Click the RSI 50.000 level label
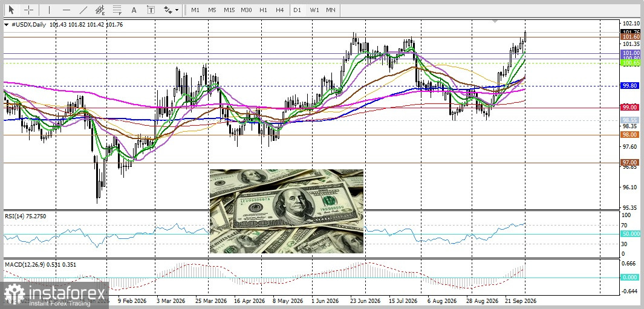Image resolution: width=644 pixels, height=309 pixels. tap(631, 233)
